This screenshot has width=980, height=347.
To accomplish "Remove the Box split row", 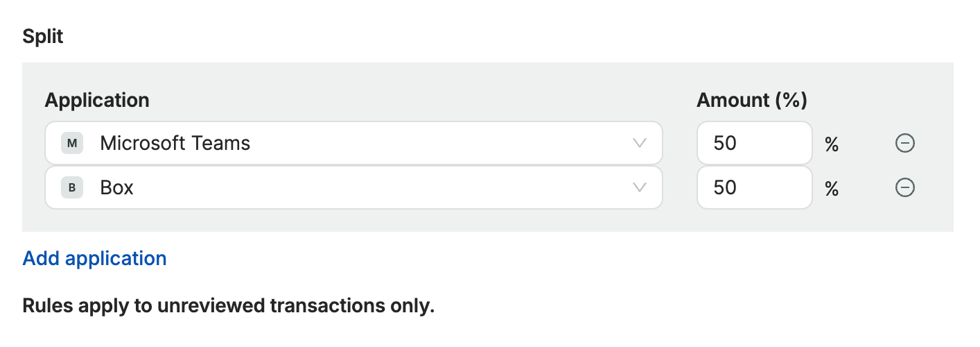I will (905, 187).
